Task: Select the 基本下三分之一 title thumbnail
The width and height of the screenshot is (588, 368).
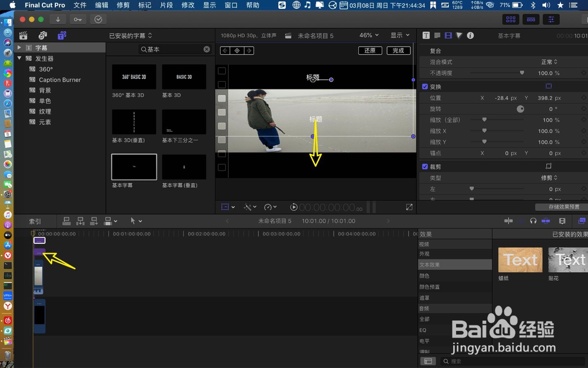Action: click(183, 122)
